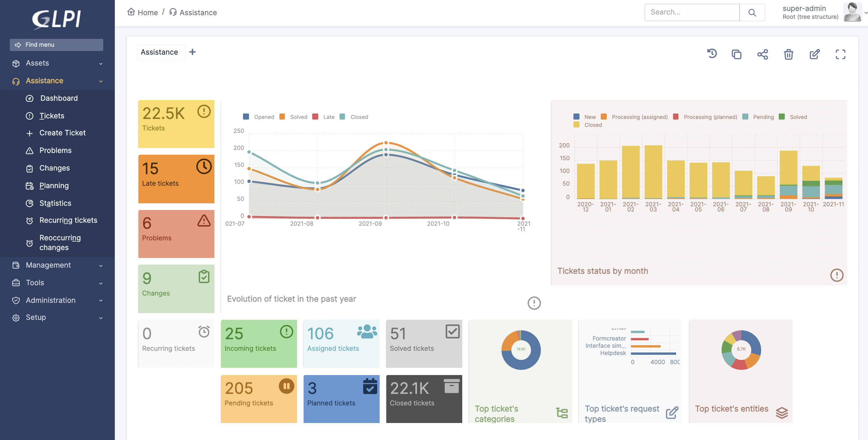Image resolution: width=868 pixels, height=440 pixels.
Task: Edit the dashboard with the pencil icon
Action: [815, 54]
